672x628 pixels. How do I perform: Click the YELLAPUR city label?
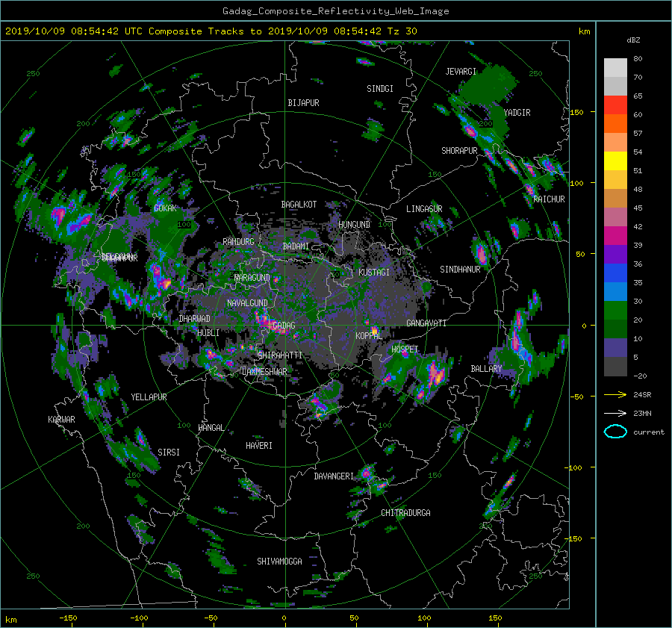[x=149, y=397]
